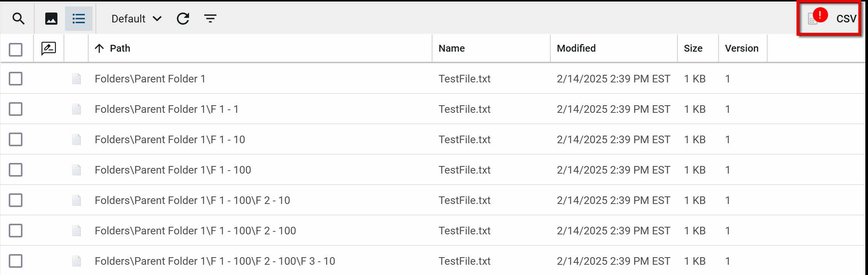Viewport: 868px width, 275px height.
Task: Check the box for Folders\Parent Folder 1 row
Action: click(16, 79)
